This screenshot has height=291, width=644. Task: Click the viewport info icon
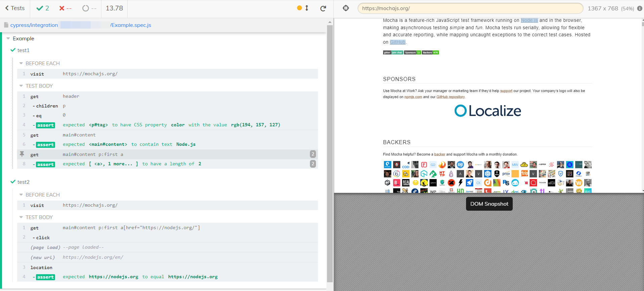(640, 8)
